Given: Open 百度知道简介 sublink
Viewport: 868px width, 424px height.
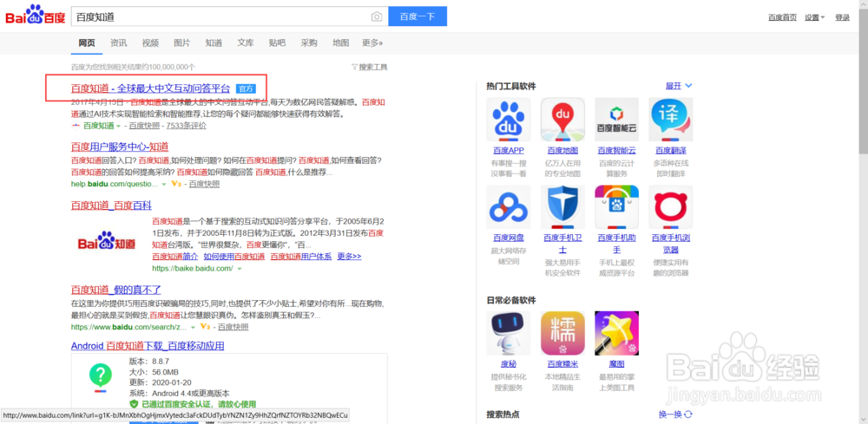Looking at the screenshot, I should coord(175,257).
